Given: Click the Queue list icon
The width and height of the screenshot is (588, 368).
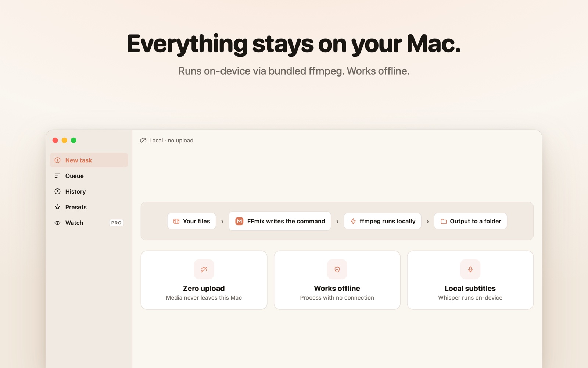Looking at the screenshot, I should [57, 176].
